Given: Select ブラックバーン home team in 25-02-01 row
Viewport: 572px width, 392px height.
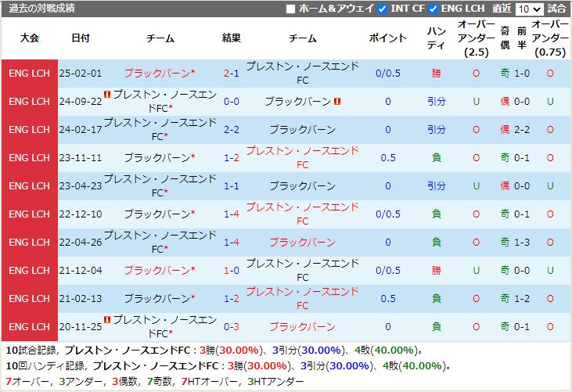Looking at the screenshot, I should (x=160, y=73).
